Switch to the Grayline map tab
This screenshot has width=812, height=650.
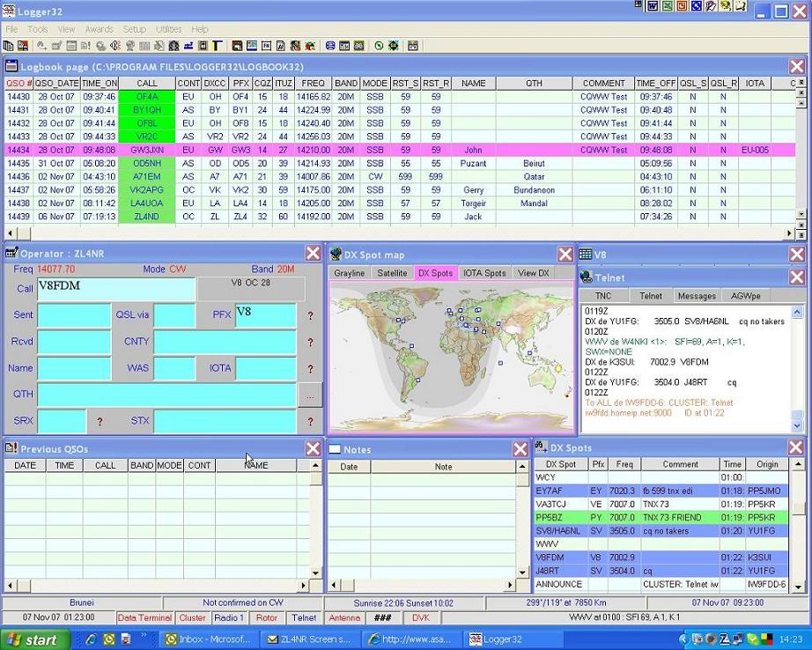(349, 273)
